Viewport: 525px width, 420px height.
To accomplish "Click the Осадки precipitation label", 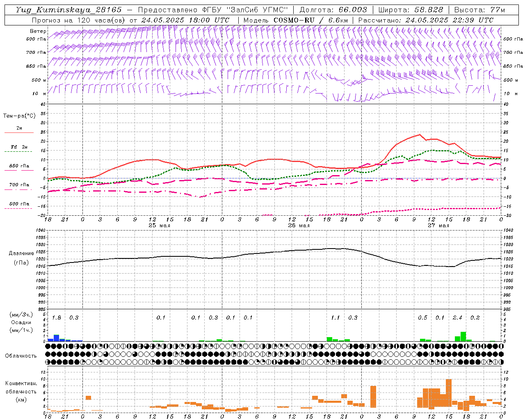I will click(x=21, y=322).
